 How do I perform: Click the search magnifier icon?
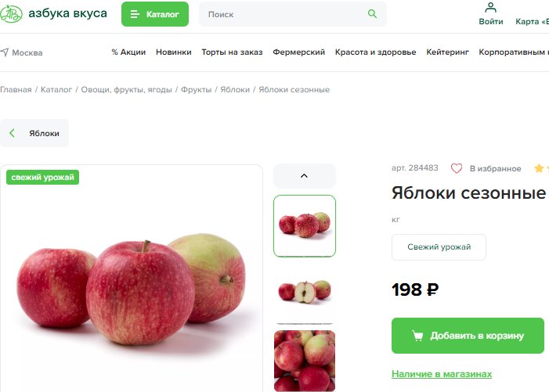pos(372,14)
